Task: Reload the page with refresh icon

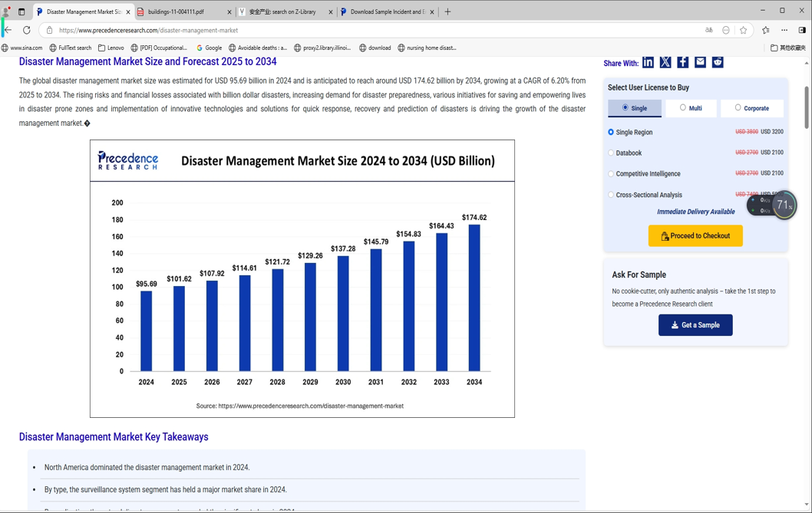Action: tap(26, 30)
